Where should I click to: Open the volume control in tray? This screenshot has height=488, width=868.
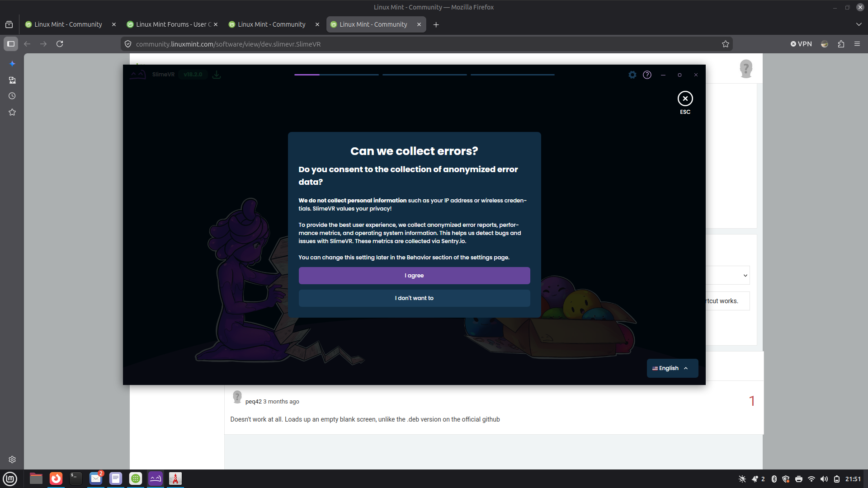point(824,479)
